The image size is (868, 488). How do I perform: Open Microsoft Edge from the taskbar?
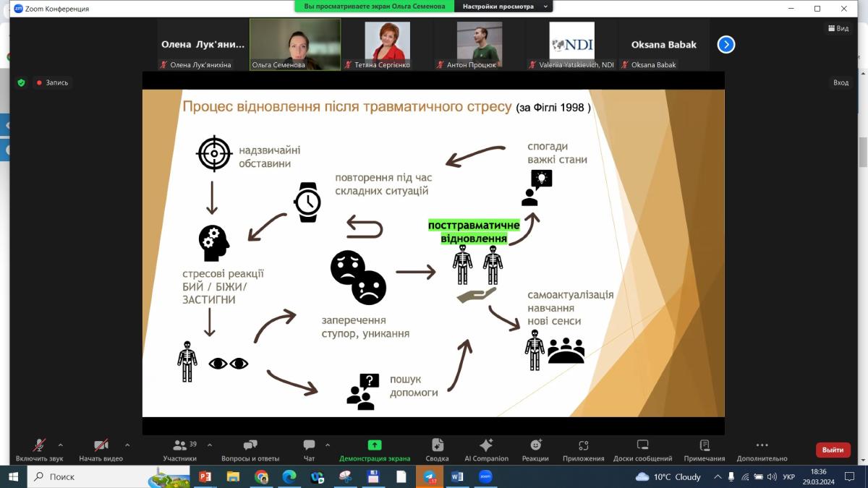click(x=289, y=476)
